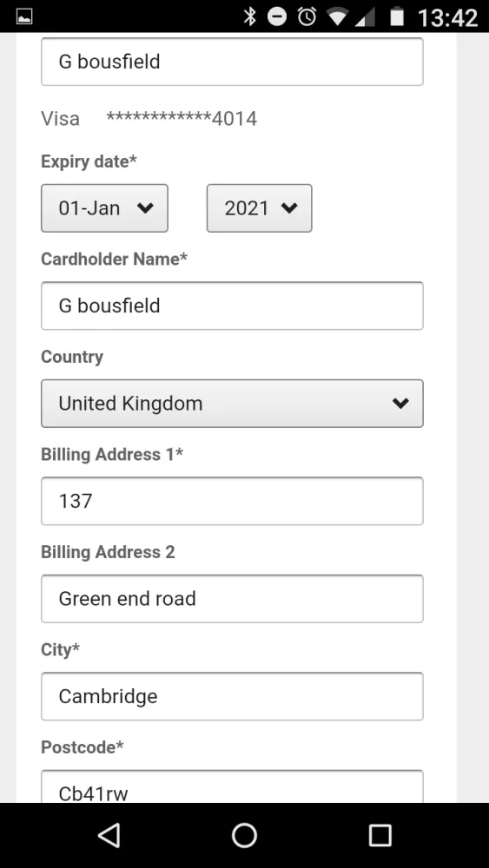
Task: Tap the Android home circle icon
Action: click(x=244, y=835)
